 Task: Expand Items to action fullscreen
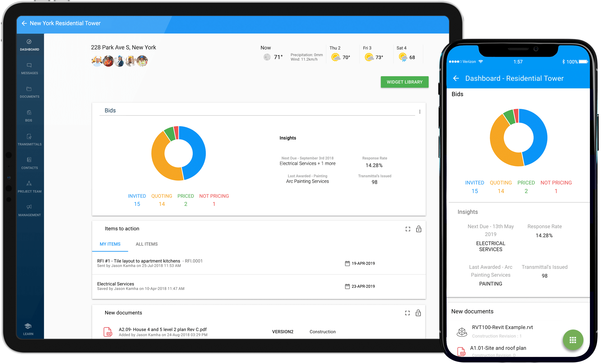coord(408,229)
